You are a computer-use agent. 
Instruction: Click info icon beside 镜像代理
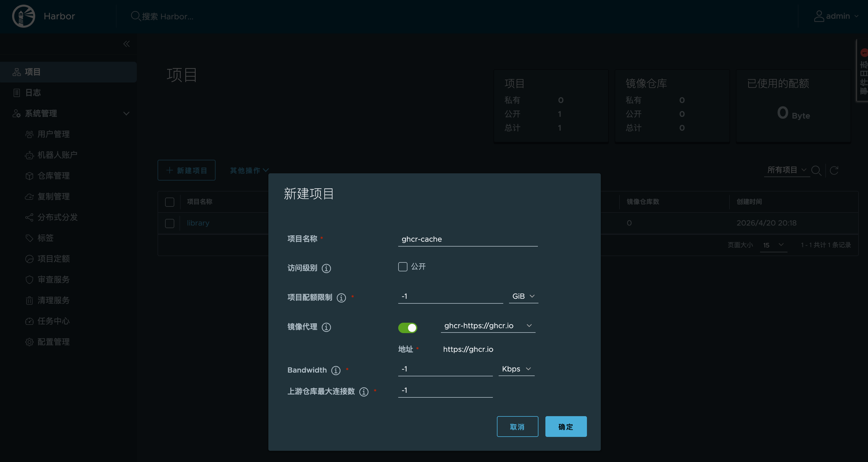pyautogui.click(x=326, y=327)
